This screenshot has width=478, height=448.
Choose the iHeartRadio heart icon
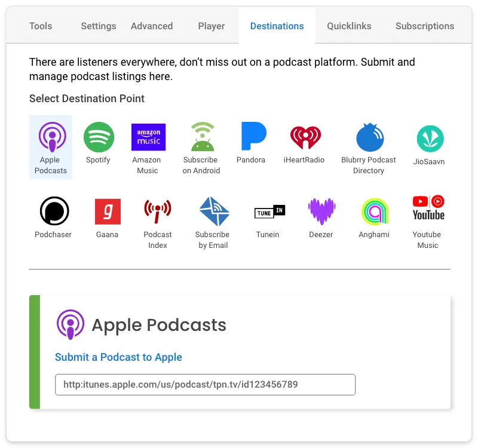[x=305, y=137]
